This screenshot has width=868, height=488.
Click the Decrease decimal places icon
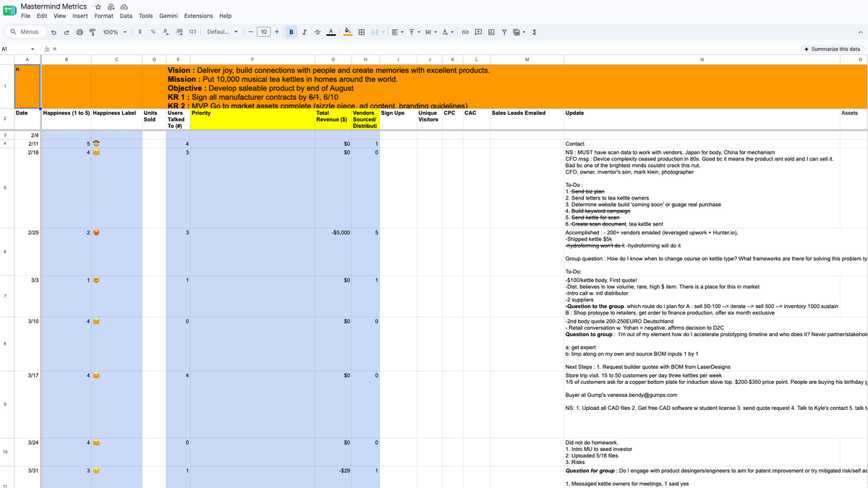click(166, 32)
